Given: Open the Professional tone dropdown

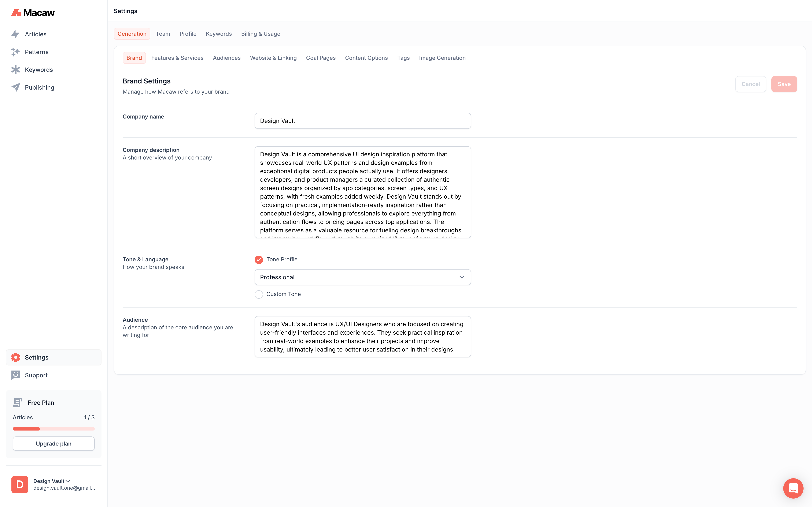Looking at the screenshot, I should 362,277.
